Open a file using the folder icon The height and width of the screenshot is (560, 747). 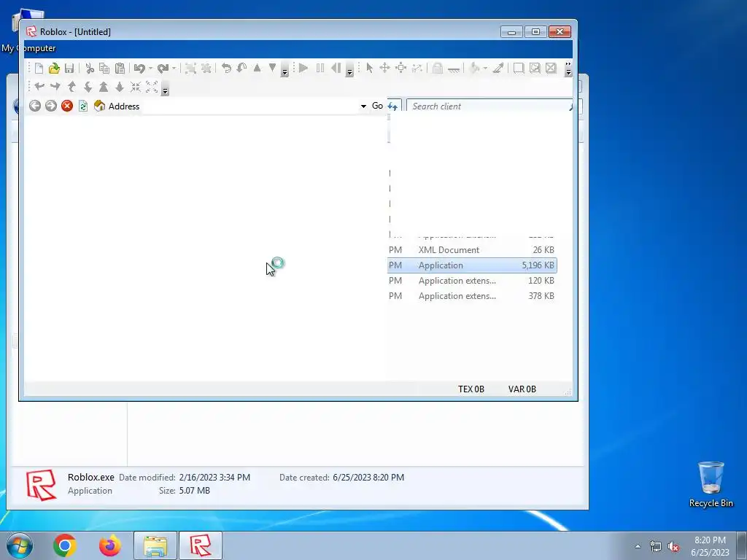tap(54, 68)
